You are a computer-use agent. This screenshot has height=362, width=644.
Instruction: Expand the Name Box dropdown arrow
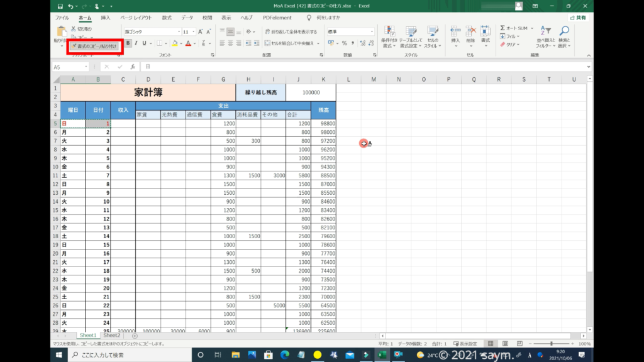(86, 67)
